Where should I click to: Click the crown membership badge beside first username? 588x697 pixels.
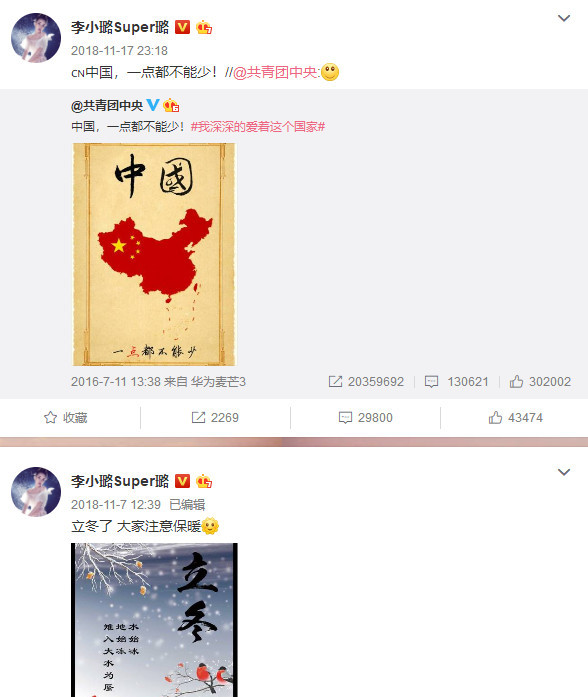[x=204, y=28]
